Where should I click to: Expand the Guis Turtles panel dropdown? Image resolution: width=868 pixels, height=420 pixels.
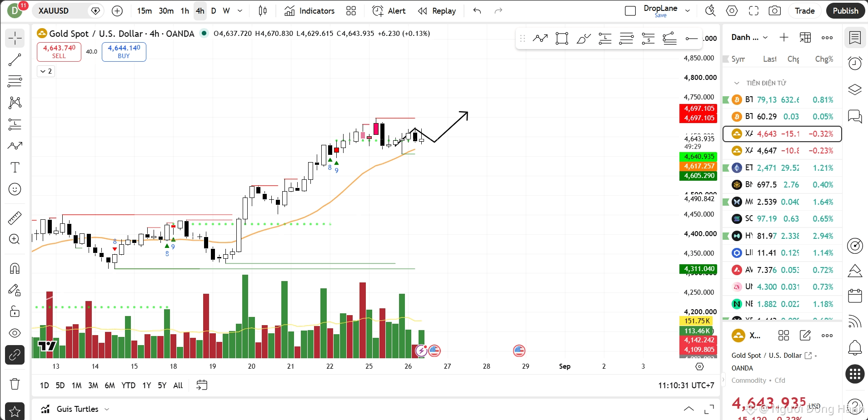(x=107, y=409)
